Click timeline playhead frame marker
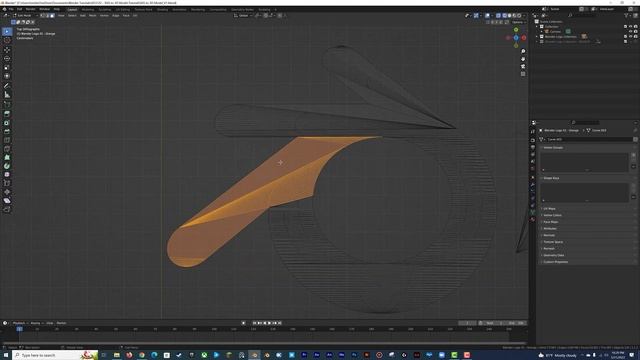Viewport: 640px width, 360px height. [19, 329]
